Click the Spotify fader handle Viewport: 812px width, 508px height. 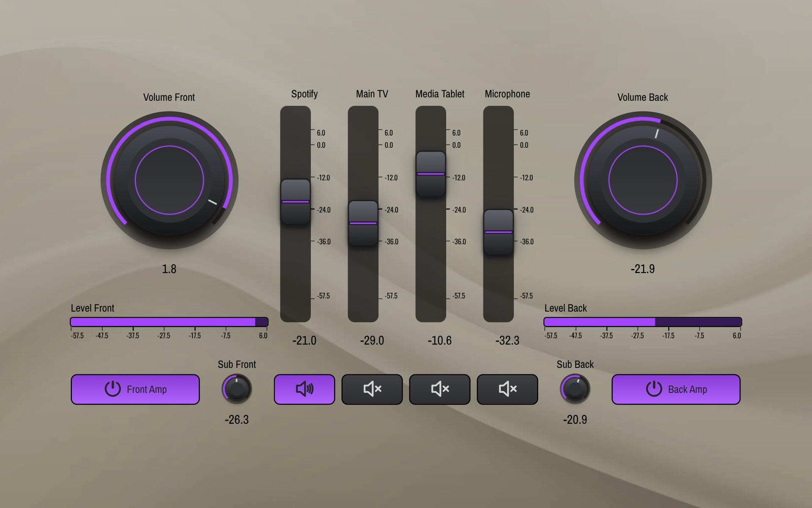pyautogui.click(x=295, y=202)
